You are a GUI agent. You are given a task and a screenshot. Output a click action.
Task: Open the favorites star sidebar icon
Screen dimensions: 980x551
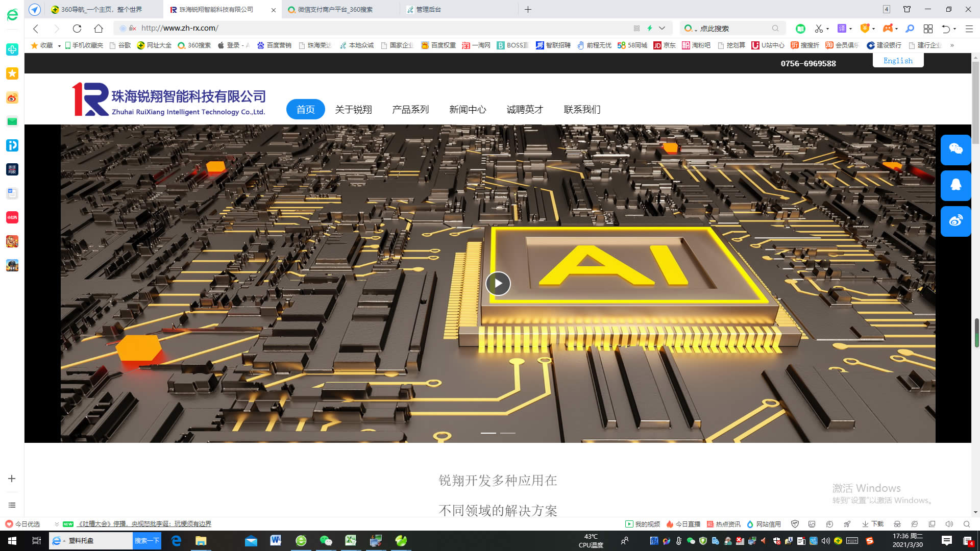tap(12, 73)
